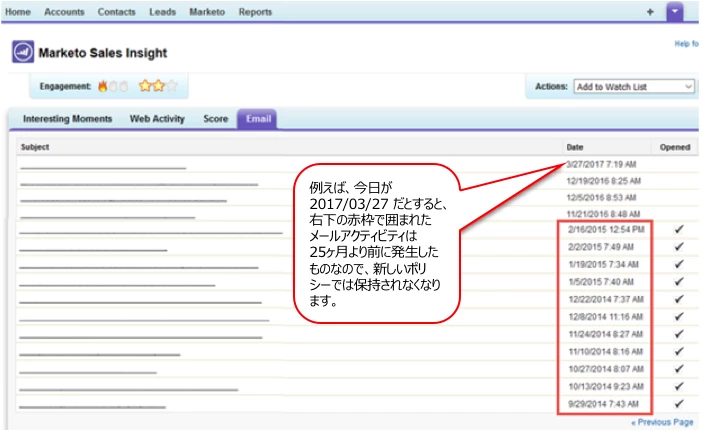This screenshot has width=702, height=436.
Task: Go to Previous Page link
Action: tap(662, 422)
